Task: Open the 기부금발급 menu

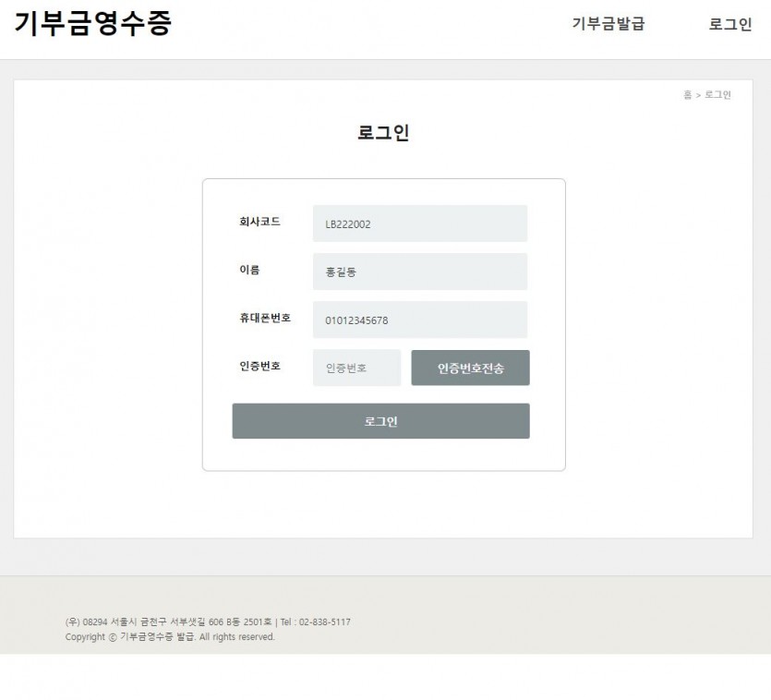Action: pos(608,24)
